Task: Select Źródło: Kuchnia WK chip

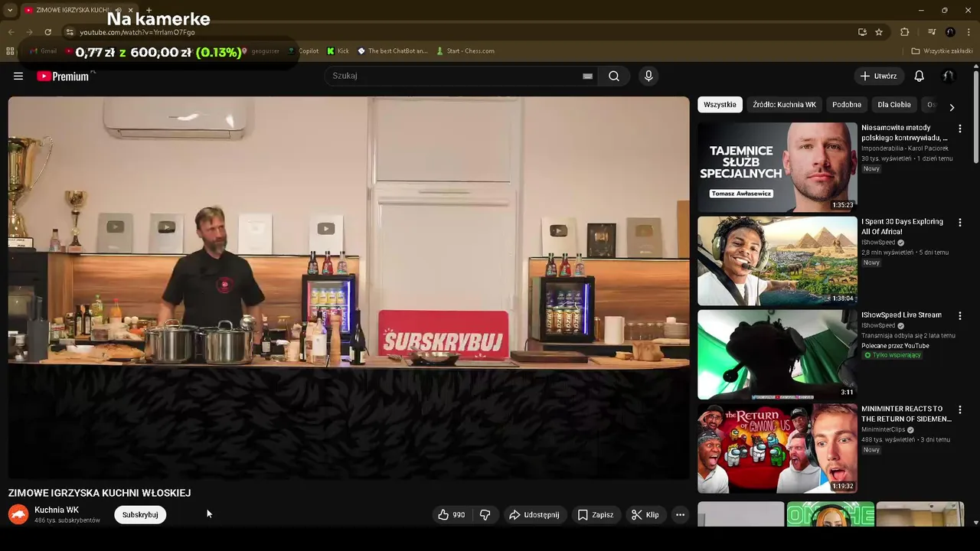Action: click(784, 105)
